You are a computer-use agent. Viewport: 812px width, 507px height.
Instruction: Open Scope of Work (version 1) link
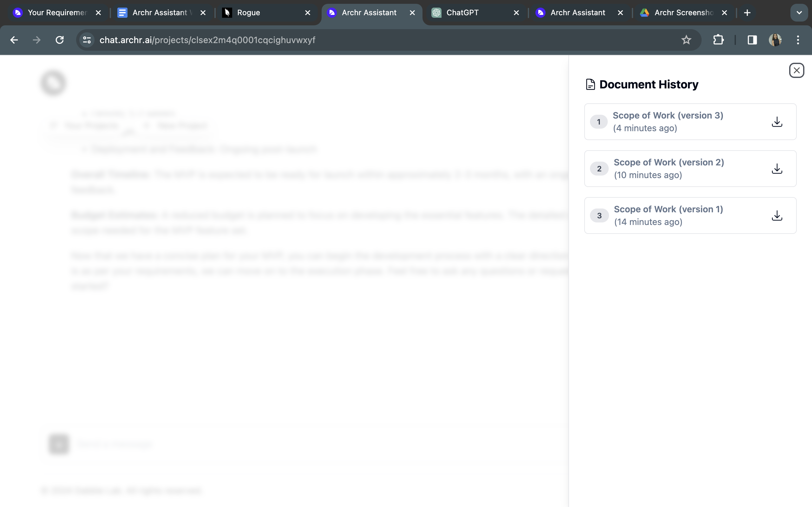[x=668, y=209]
